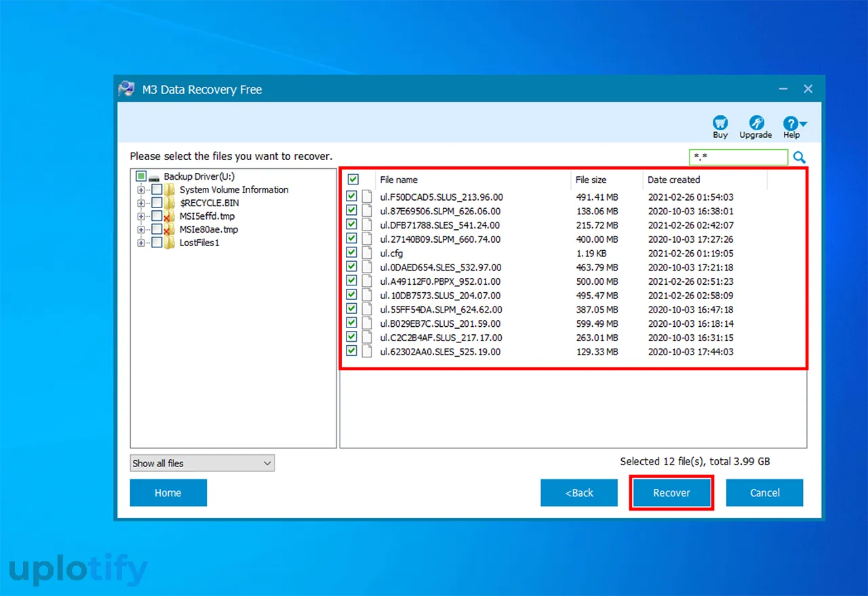868x596 pixels.
Task: Click the $RECYCLE.BIN folder icon
Action: [170, 203]
